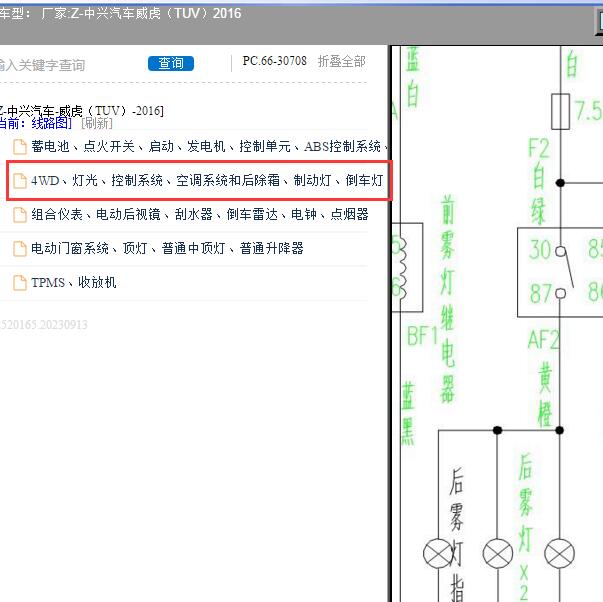Open the 蓄电池、点火开关、启动 diagram entry

210,146
